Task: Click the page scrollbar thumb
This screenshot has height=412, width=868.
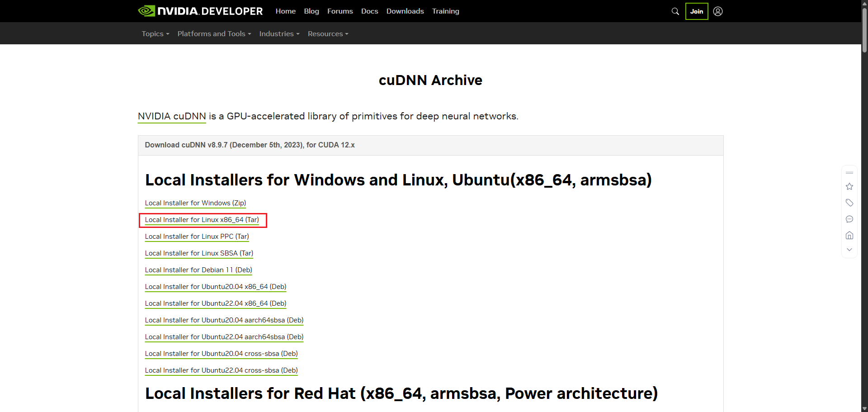Action: click(x=864, y=29)
